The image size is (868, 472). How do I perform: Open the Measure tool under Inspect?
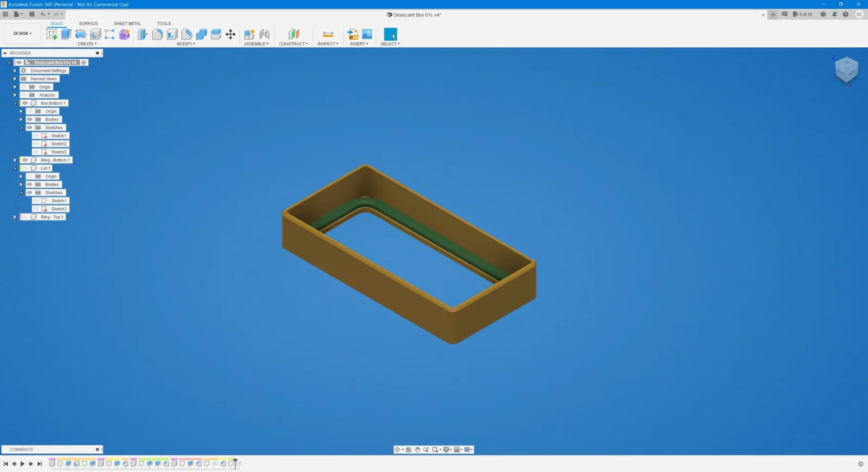pyautogui.click(x=328, y=34)
